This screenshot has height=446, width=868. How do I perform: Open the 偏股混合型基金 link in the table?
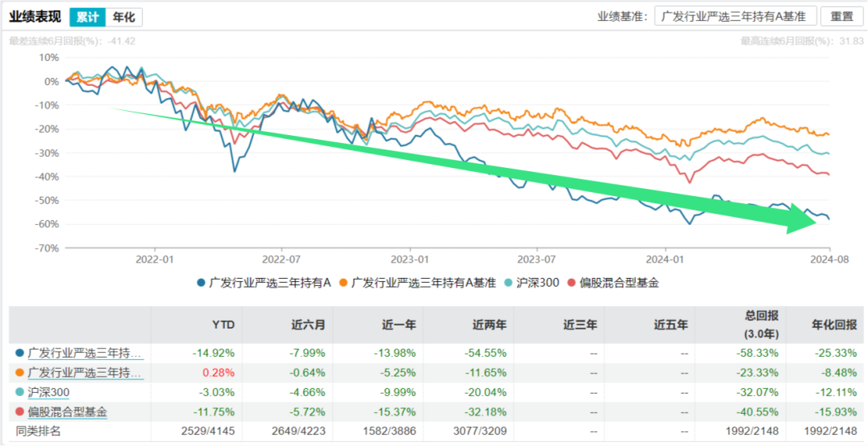click(68, 412)
